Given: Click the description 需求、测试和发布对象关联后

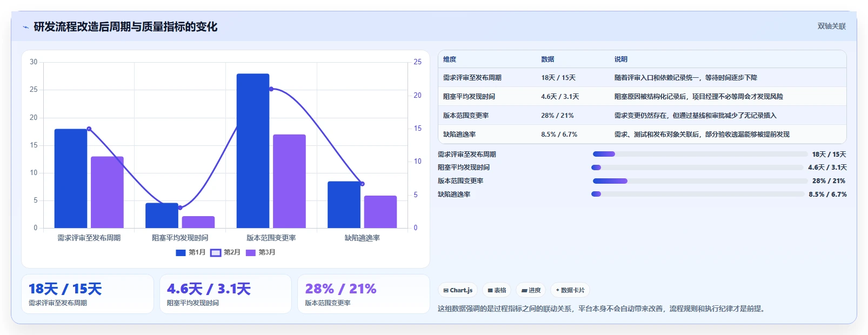Looking at the screenshot, I should tap(702, 135).
